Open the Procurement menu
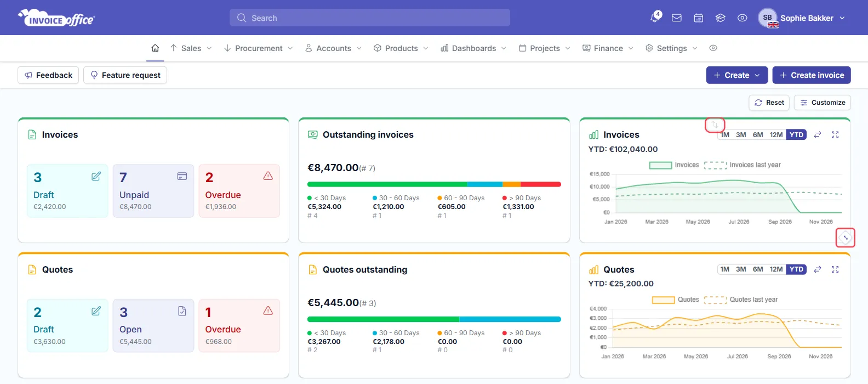The width and height of the screenshot is (868, 384). point(258,48)
